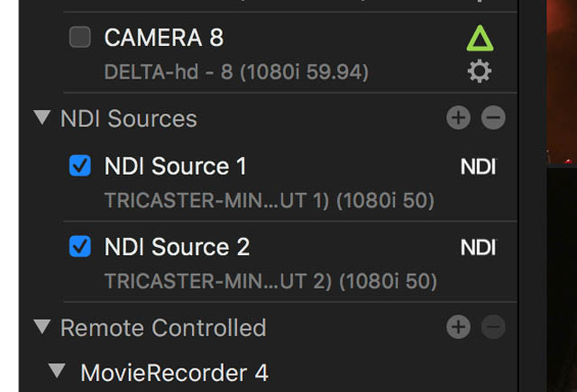The width and height of the screenshot is (577, 392).
Task: Add a new NDI source with plus button
Action: 458,118
